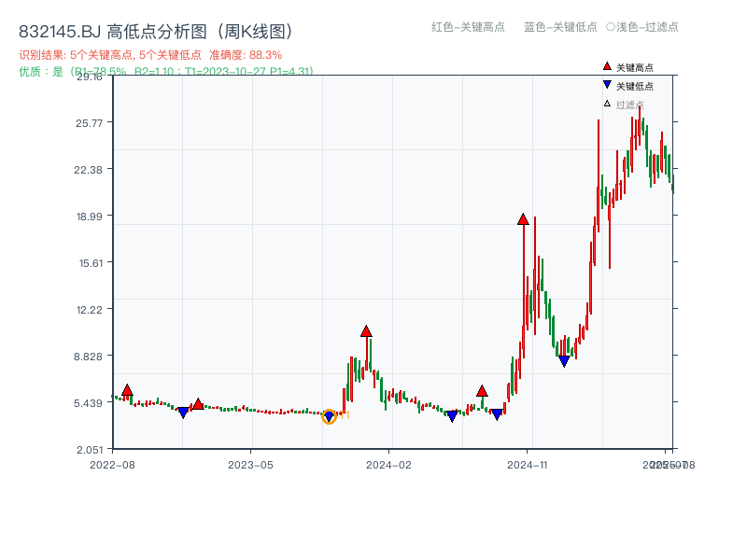Select the tallest red triangle marker near 2024-11
The height and width of the screenshot is (560, 747).
[x=522, y=220]
